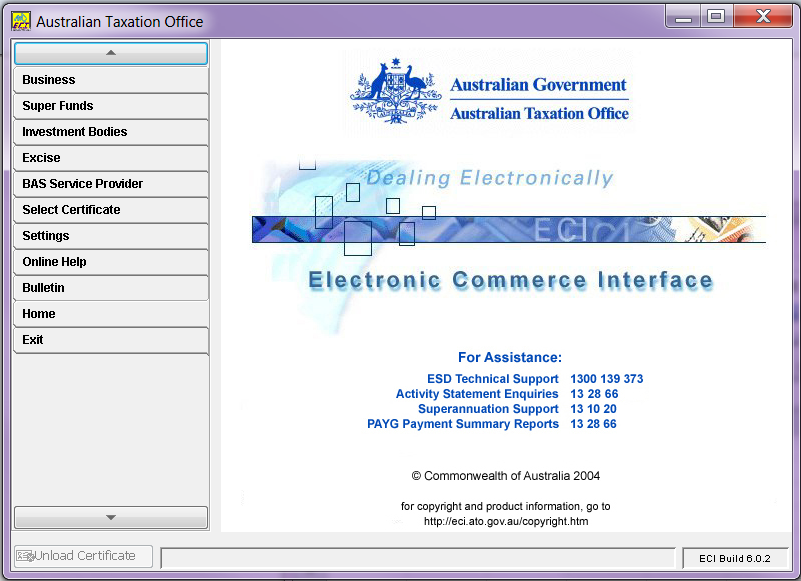Click the http://eci.ato.gov.au/copyright.htm address
This screenshot has height=581, width=801.
(506, 521)
